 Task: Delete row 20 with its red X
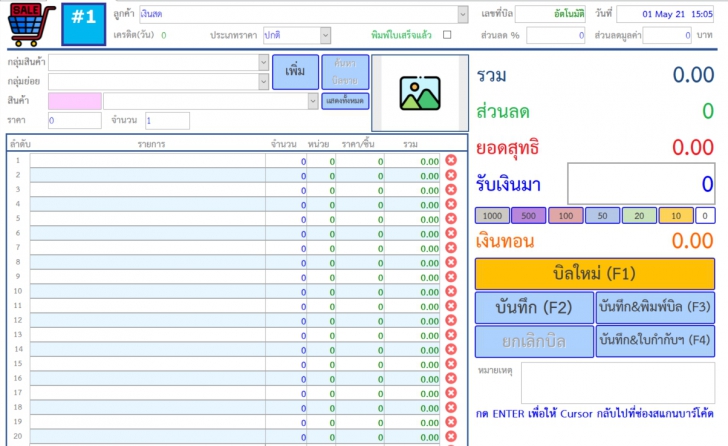(451, 437)
